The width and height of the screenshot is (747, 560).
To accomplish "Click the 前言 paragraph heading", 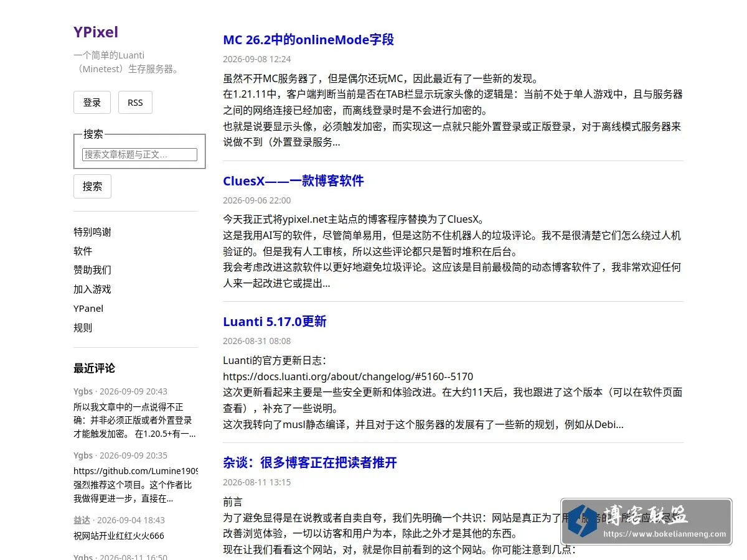I will [233, 502].
